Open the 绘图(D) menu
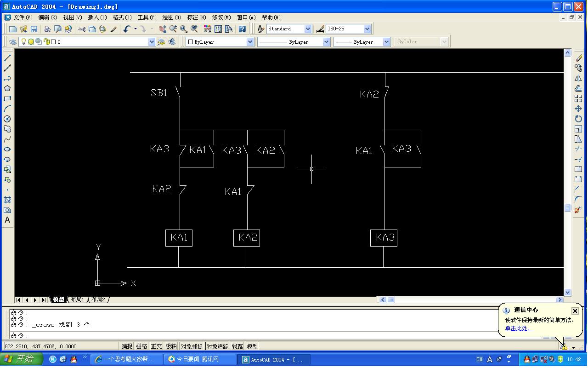This screenshot has height=368, width=588. [171, 17]
